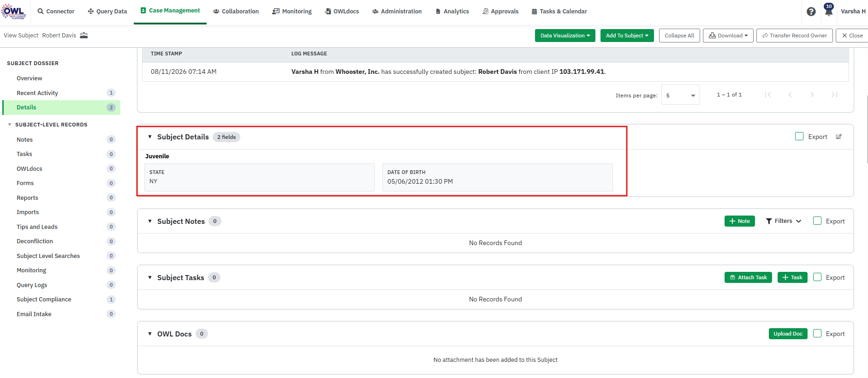
Task: Open the Download dropdown menu
Action: coord(728,36)
